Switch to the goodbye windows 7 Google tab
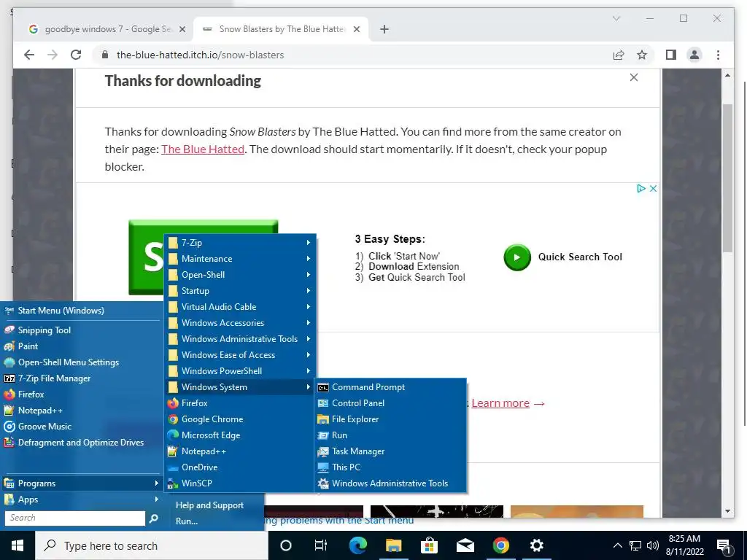 point(107,29)
